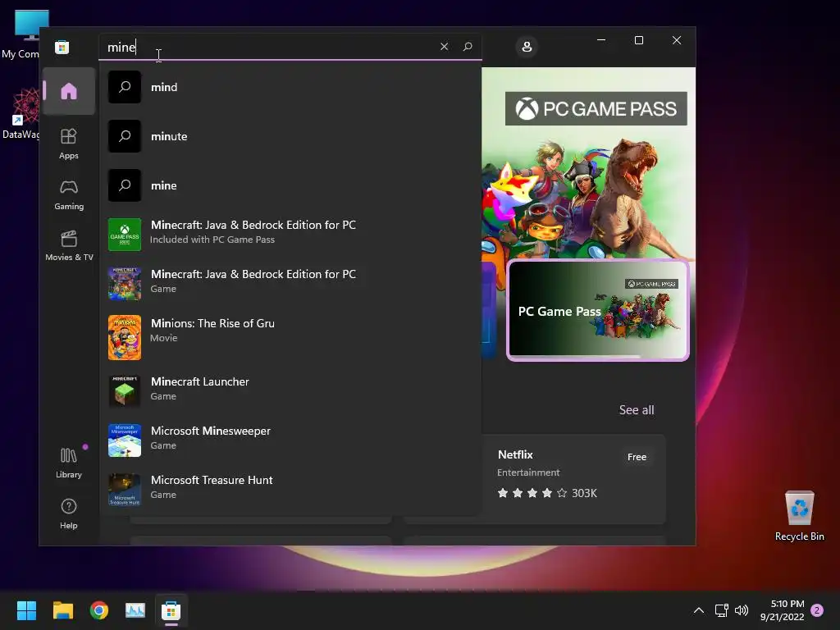Open the volume speaker tray icon

pos(742,610)
